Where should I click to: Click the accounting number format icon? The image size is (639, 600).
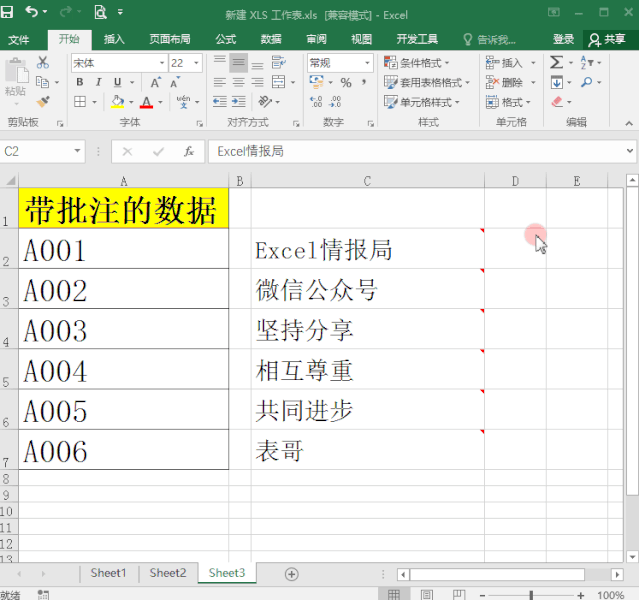(316, 82)
